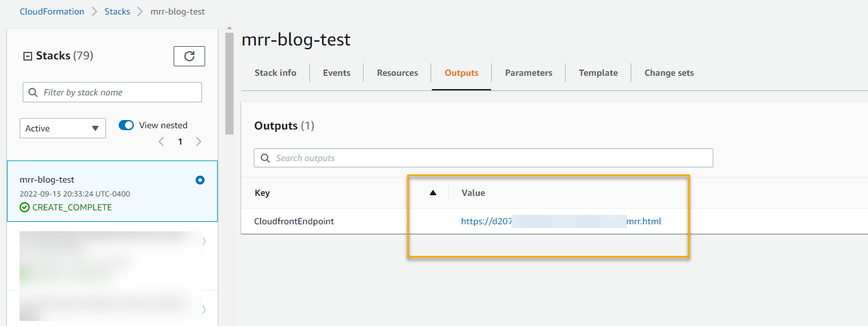Collapse the Stacks panel header
Viewport: 868px width, 326px height.
pos(27,56)
